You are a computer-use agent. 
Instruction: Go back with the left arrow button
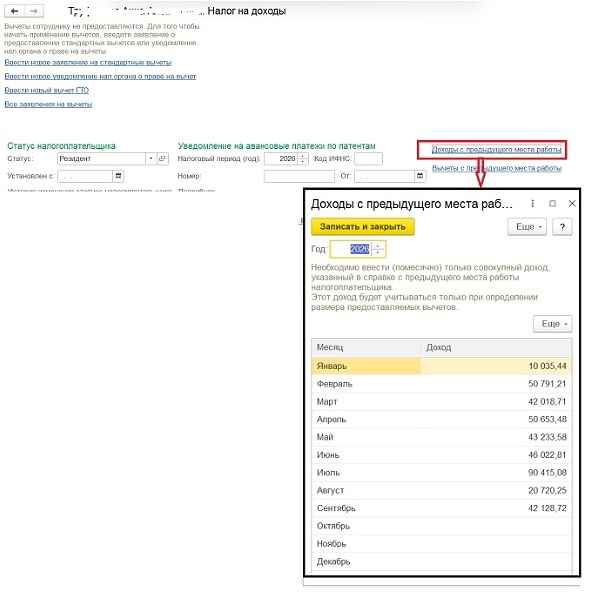tap(14, 11)
